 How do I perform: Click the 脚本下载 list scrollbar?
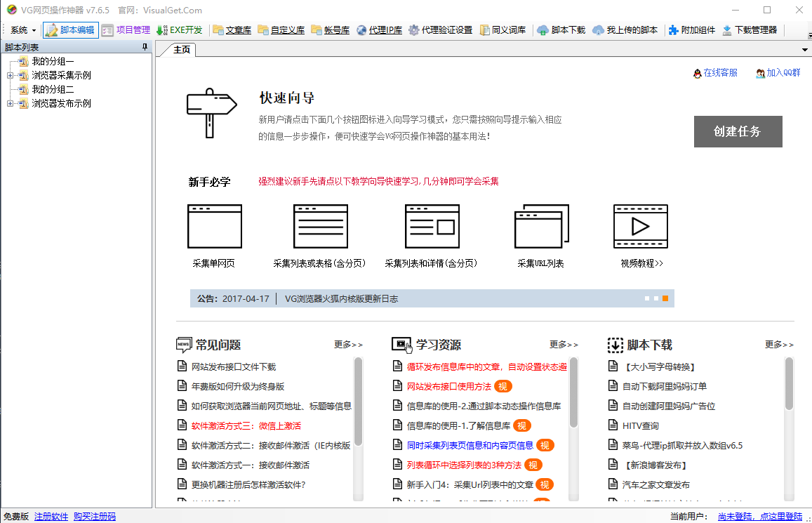coord(789,384)
